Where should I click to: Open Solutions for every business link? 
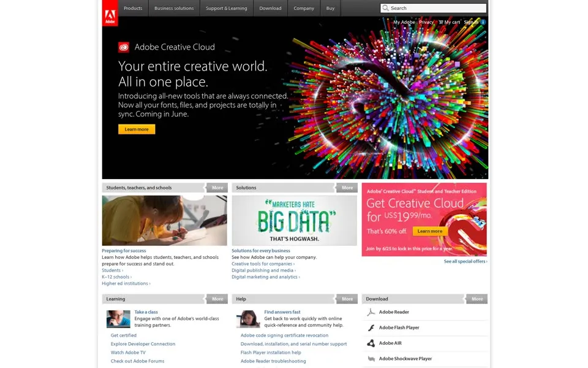pos(261,250)
